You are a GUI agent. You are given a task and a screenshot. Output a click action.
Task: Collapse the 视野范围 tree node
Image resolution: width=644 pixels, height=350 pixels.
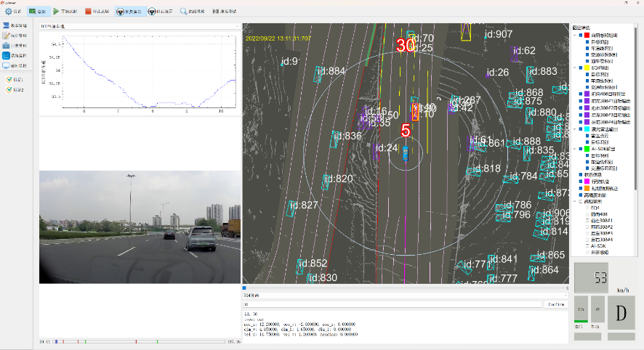tap(575, 201)
